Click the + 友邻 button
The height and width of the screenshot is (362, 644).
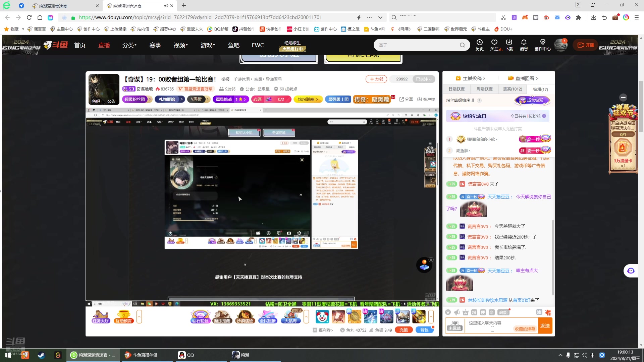pyautogui.click(x=376, y=79)
